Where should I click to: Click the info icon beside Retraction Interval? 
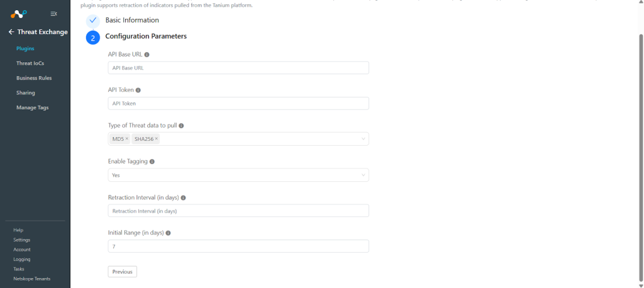pyautogui.click(x=183, y=197)
